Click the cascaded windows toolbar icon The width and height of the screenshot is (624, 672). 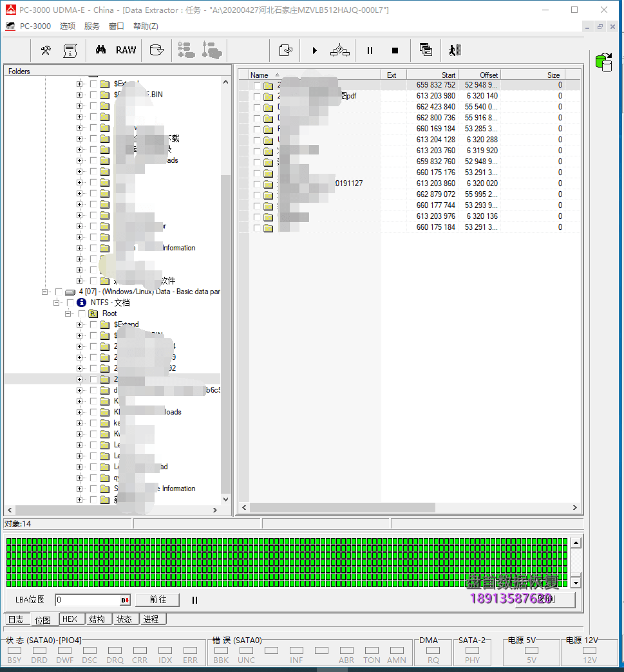(426, 50)
